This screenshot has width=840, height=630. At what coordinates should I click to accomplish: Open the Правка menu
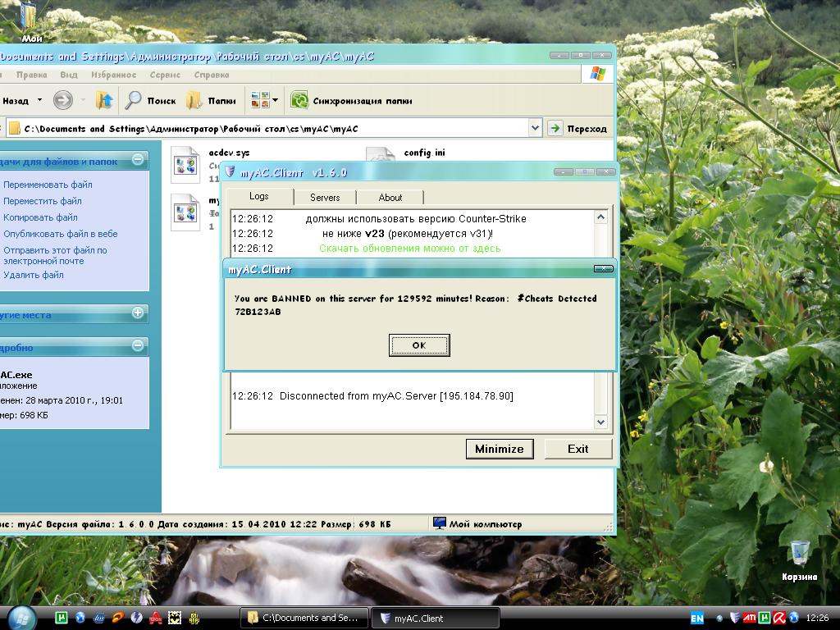click(32, 75)
